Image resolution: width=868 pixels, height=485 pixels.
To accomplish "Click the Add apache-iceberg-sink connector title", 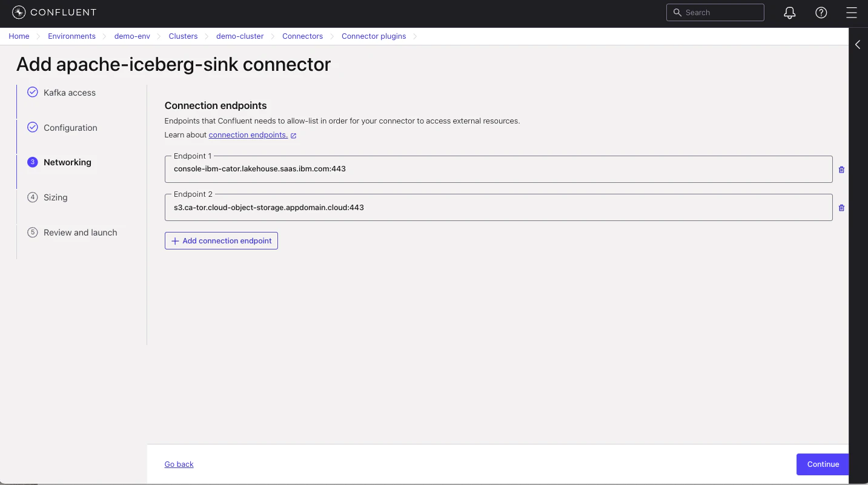I will [x=174, y=64].
